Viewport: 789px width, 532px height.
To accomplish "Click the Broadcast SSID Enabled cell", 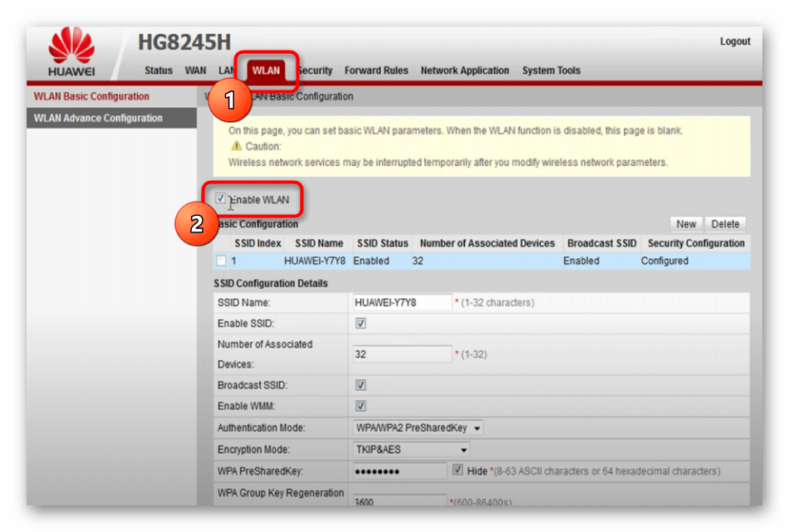I will [x=581, y=261].
